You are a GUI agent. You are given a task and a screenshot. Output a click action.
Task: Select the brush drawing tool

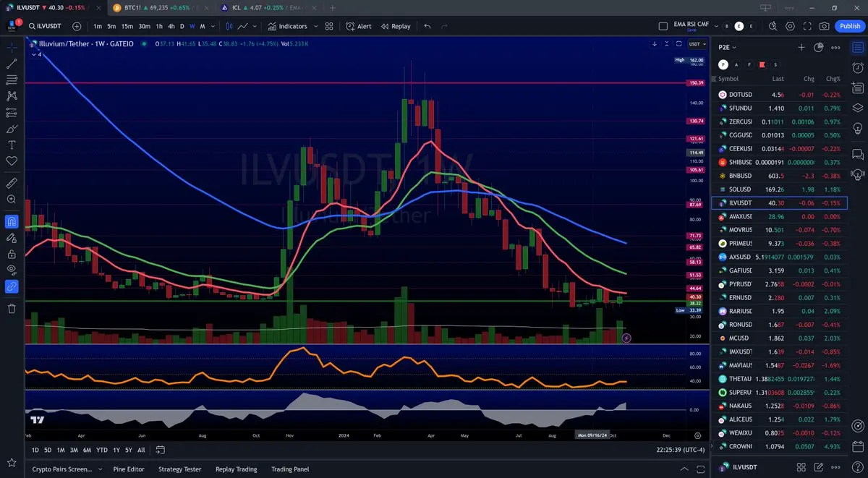tap(12, 129)
